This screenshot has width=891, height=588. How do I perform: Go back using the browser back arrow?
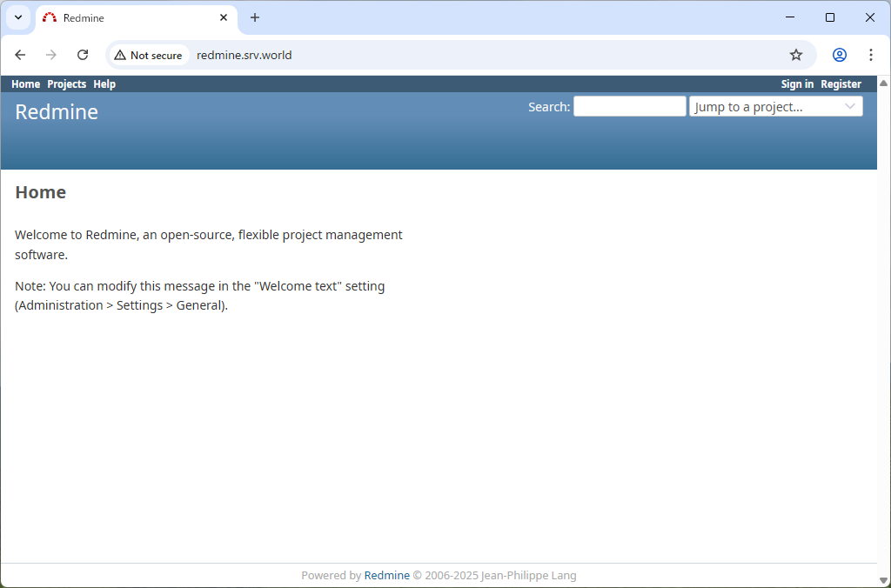20,55
